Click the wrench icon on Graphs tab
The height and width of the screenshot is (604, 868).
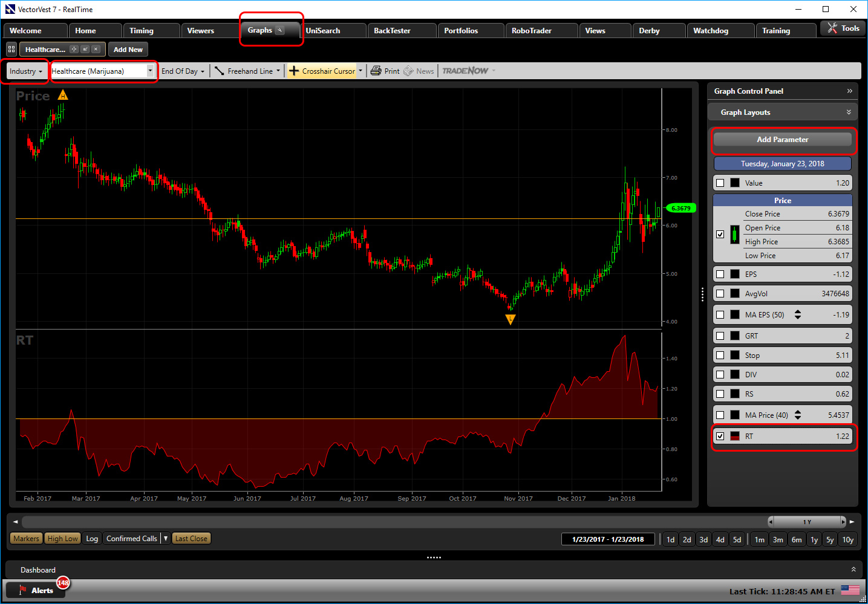[279, 30]
